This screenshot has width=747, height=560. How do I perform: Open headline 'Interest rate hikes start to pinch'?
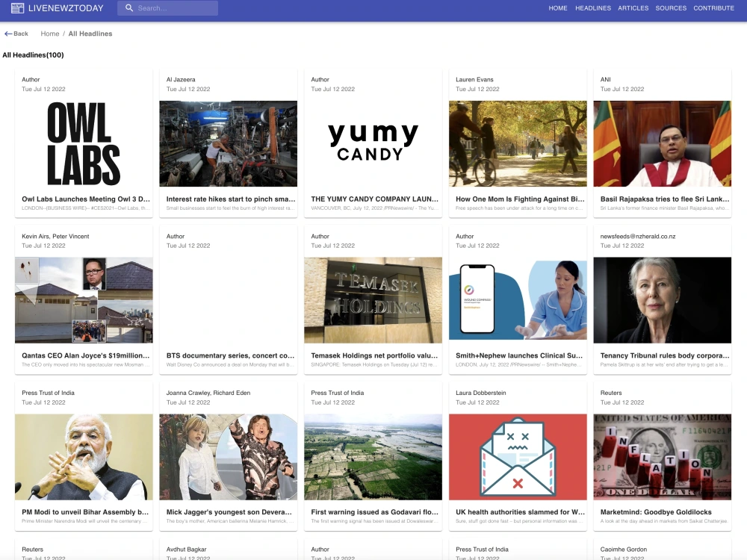[x=231, y=199]
